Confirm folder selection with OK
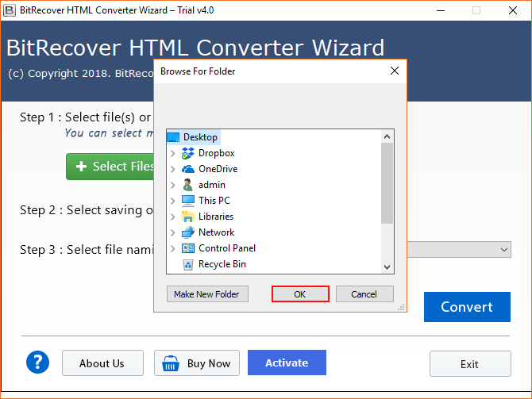 tap(300, 294)
